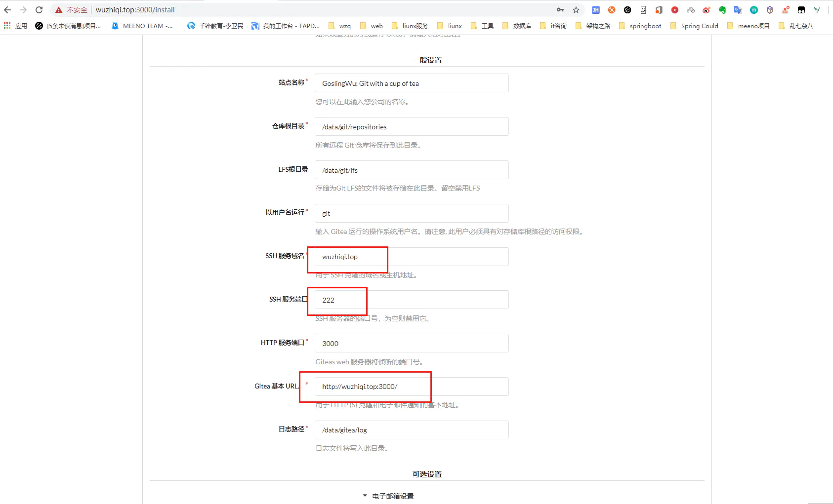Open the 架构之路 bookmarks folder
This screenshot has height=504, width=833.
593,26
